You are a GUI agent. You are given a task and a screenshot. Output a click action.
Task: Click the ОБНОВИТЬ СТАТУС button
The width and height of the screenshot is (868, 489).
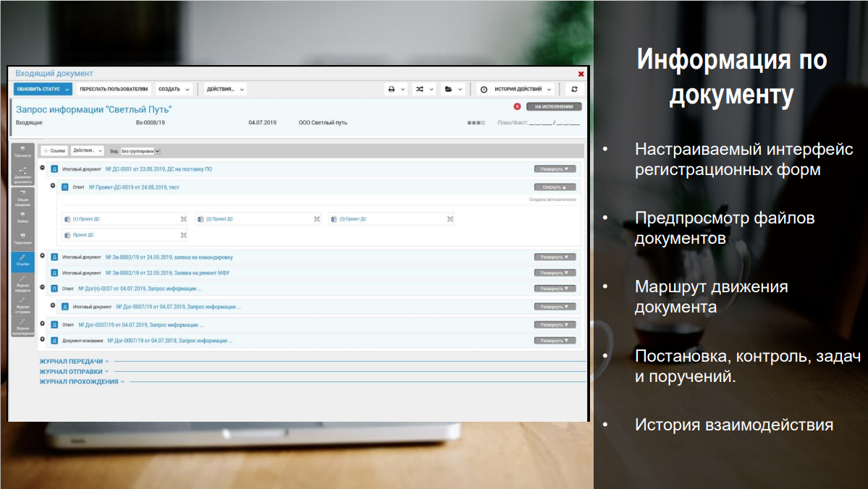pos(43,89)
